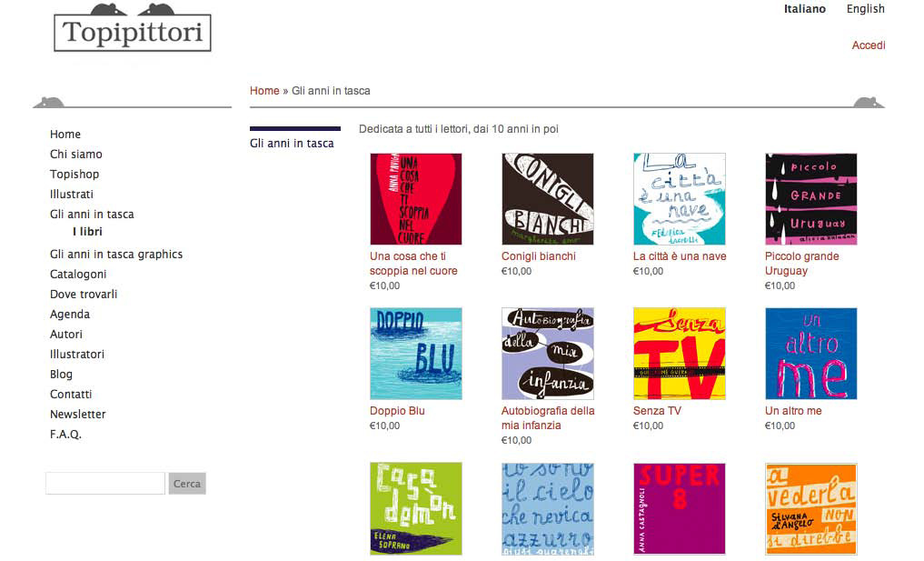Open Un altro me cover thumbnail

[810, 354]
